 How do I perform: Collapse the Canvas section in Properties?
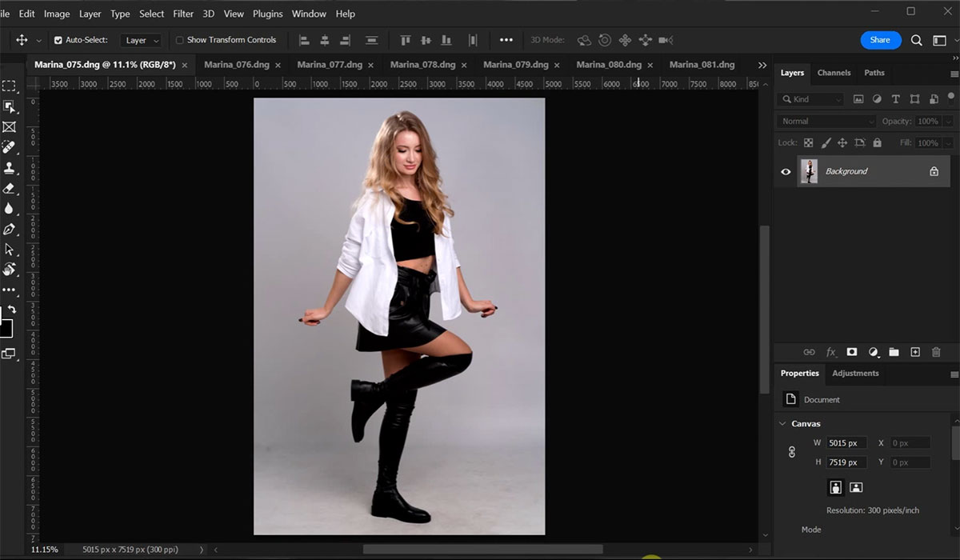click(782, 423)
